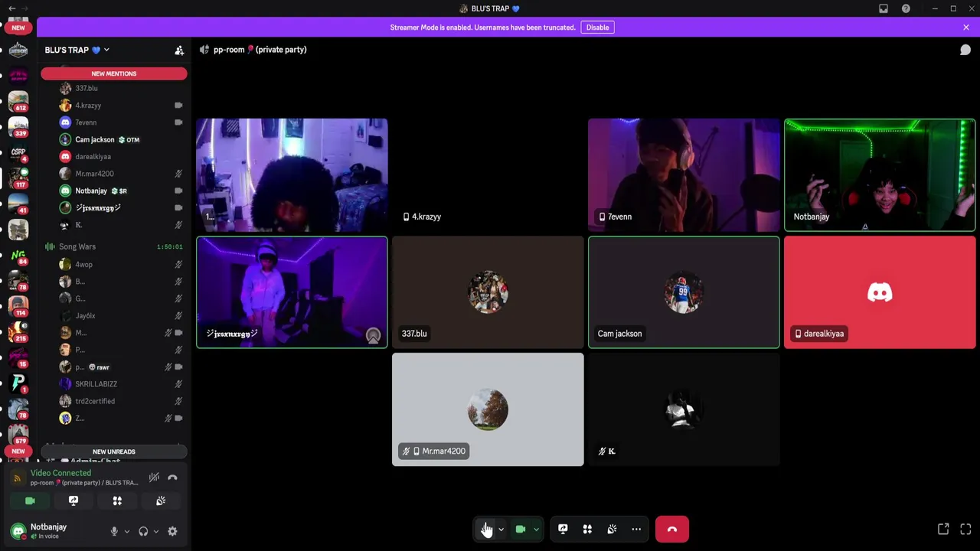Open the BLU'S TRAP server dropdown
The height and width of the screenshot is (551, 980).
point(77,50)
